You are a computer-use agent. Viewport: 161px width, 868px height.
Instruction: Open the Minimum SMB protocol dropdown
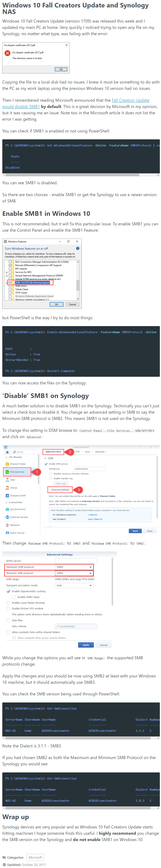pyautogui.click(x=74, y=573)
